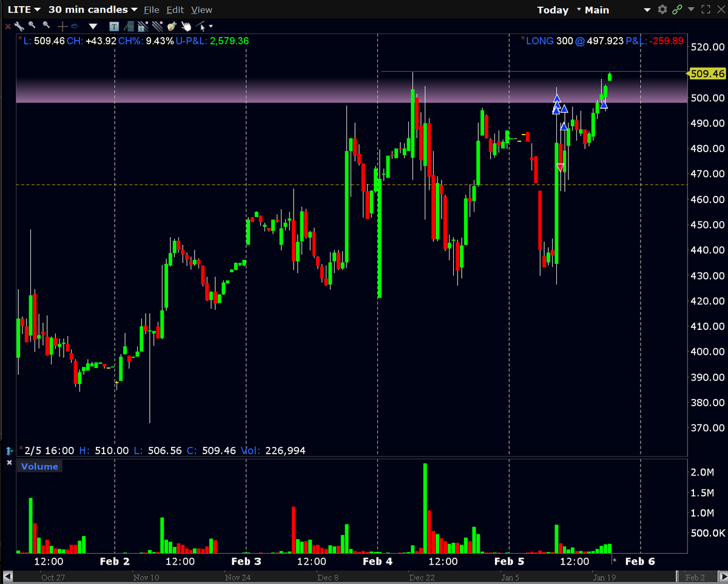The height and width of the screenshot is (584, 728).
Task: Open the 30 min candles interval dropdown
Action: click(93, 10)
